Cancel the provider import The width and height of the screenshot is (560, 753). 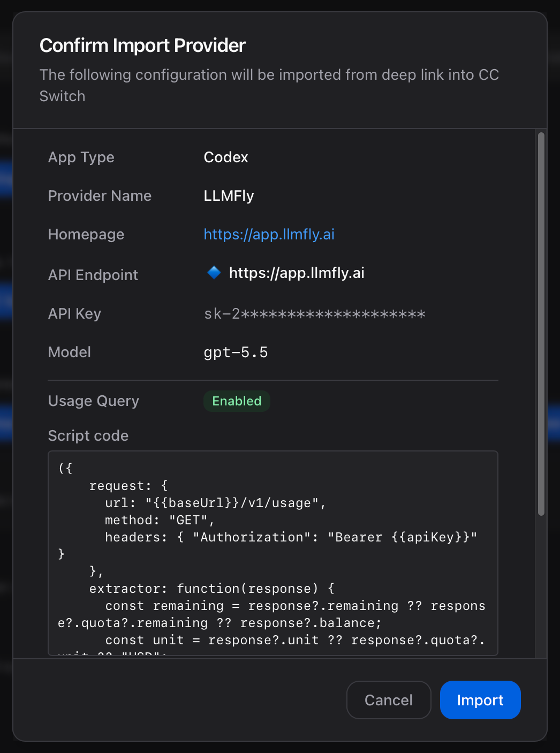[389, 700]
